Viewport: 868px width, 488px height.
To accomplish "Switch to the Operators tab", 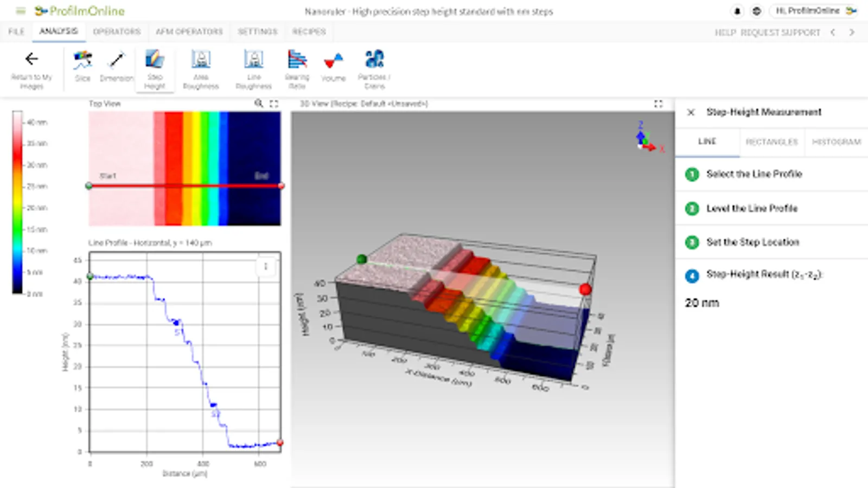I will click(117, 32).
